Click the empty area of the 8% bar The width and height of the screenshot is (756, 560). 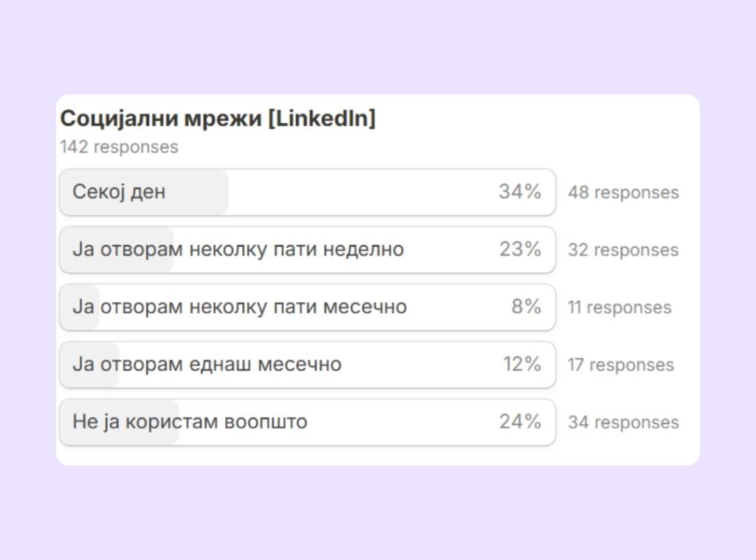pos(458,307)
